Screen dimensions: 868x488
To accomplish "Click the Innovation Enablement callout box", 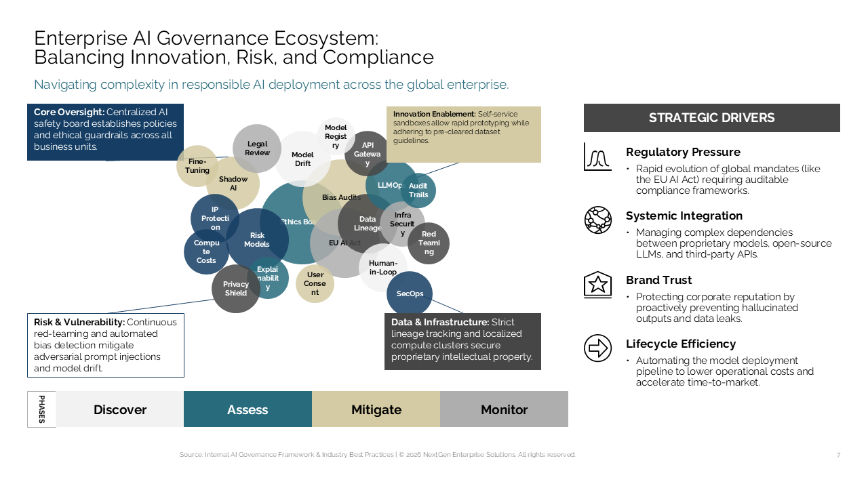I will [463, 134].
